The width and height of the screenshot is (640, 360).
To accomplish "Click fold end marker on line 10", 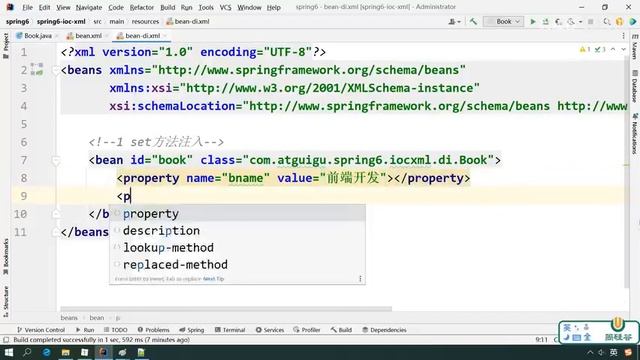I will [56, 214].
